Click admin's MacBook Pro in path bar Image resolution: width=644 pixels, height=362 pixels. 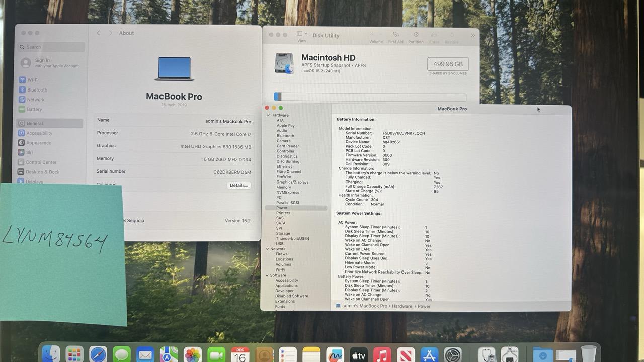[361, 306]
